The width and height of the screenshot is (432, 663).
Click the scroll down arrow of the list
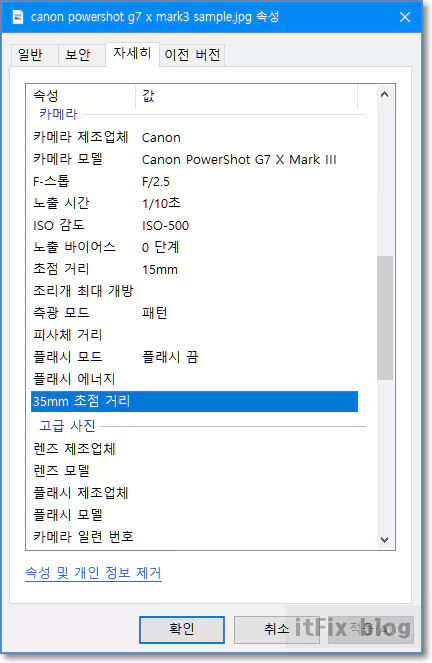[x=384, y=540]
